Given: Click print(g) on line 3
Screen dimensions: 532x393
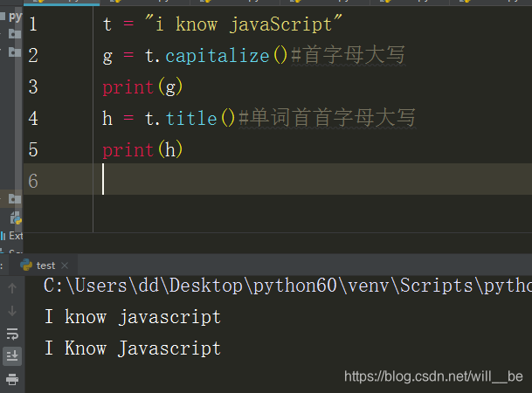Looking at the screenshot, I should [142, 87].
